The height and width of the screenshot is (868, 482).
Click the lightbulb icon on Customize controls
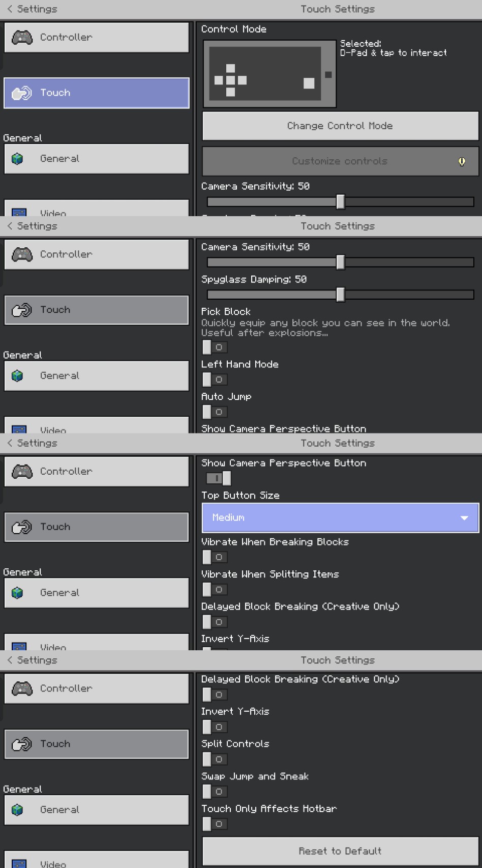tap(462, 162)
